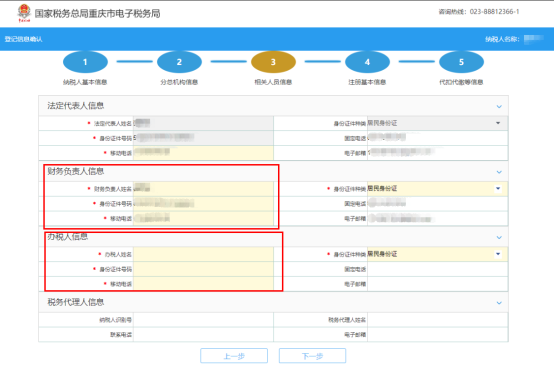Click the 相关人员信息 step label

(x=273, y=82)
